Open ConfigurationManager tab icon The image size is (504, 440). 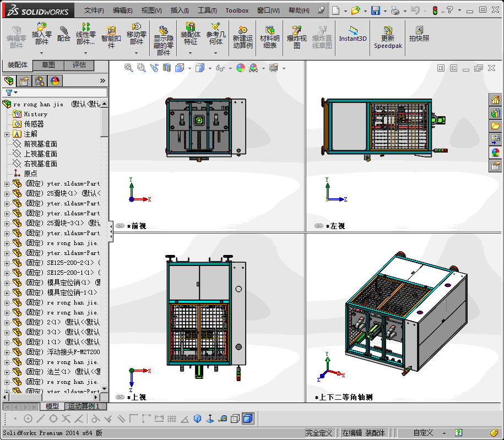coord(40,80)
